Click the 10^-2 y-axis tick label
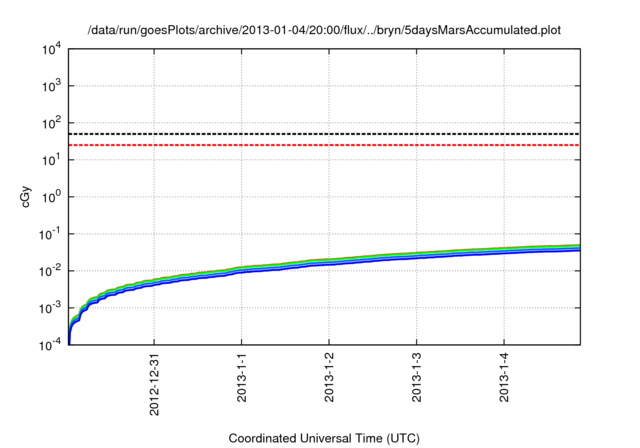 [x=50, y=271]
